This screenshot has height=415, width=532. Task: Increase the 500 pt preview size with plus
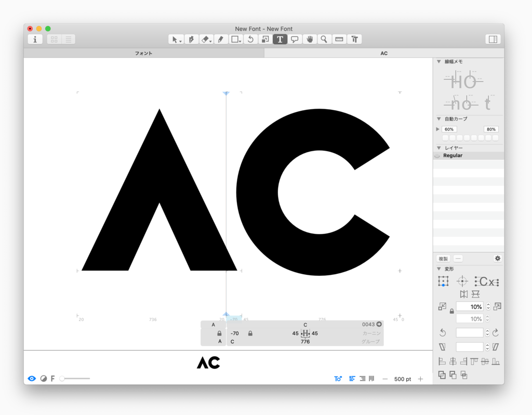tap(420, 379)
